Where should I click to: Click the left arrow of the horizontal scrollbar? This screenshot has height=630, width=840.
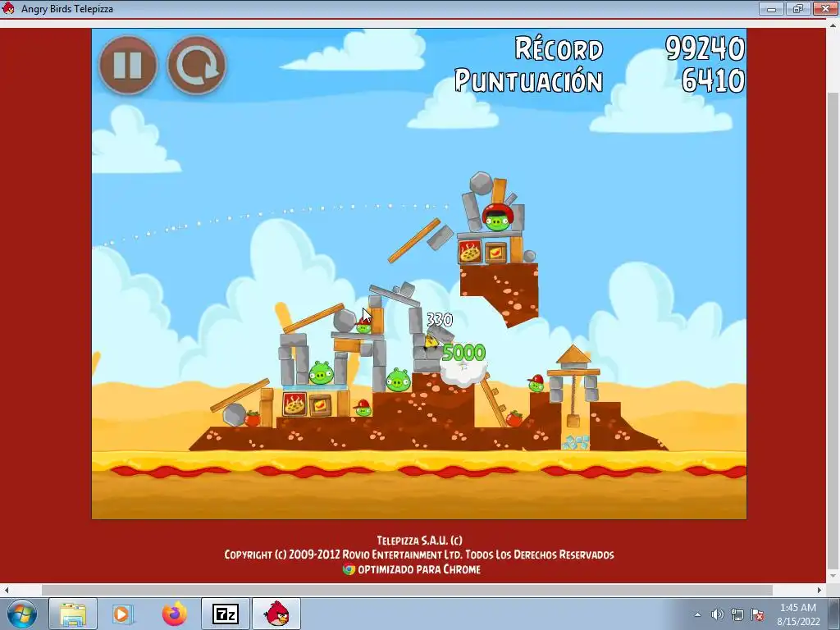pos(6,590)
